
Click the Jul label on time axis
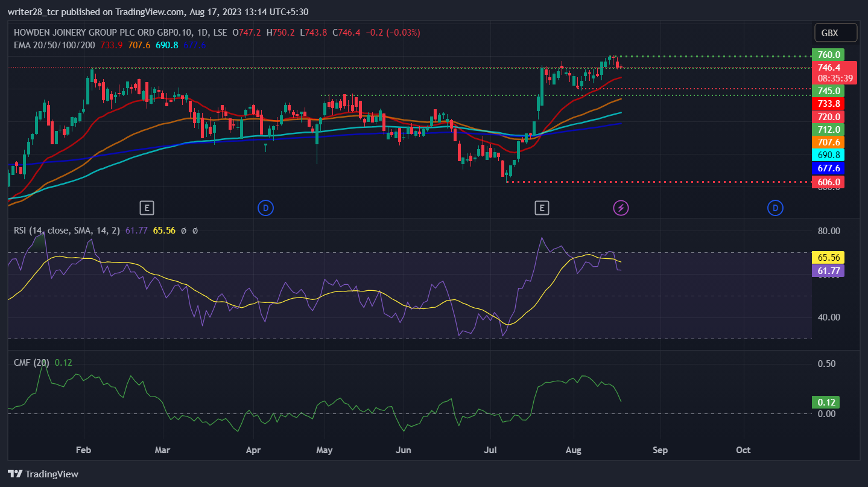(490, 450)
